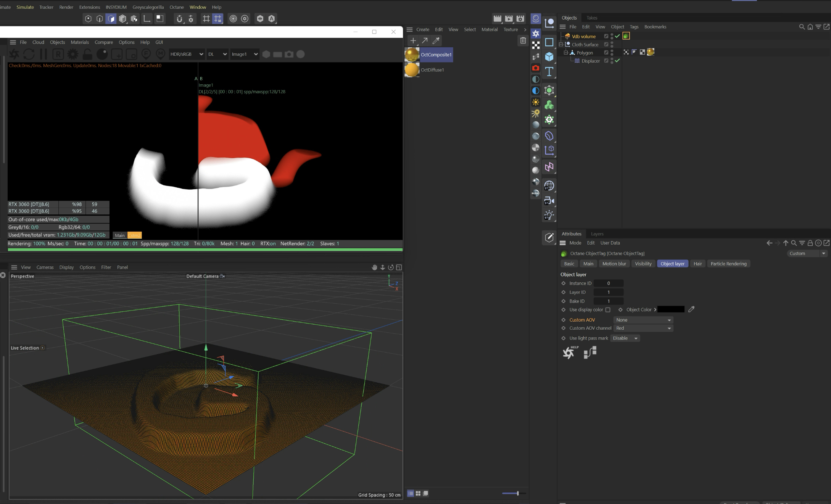Open Octane render settings gear
Viewport: 831px width, 504px height.
tap(72, 54)
